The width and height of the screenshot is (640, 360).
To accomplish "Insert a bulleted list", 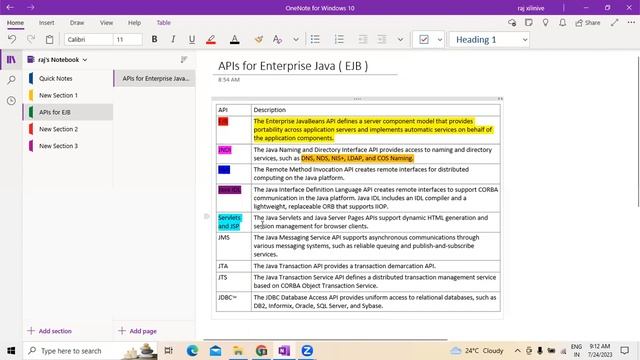I will click(315, 39).
